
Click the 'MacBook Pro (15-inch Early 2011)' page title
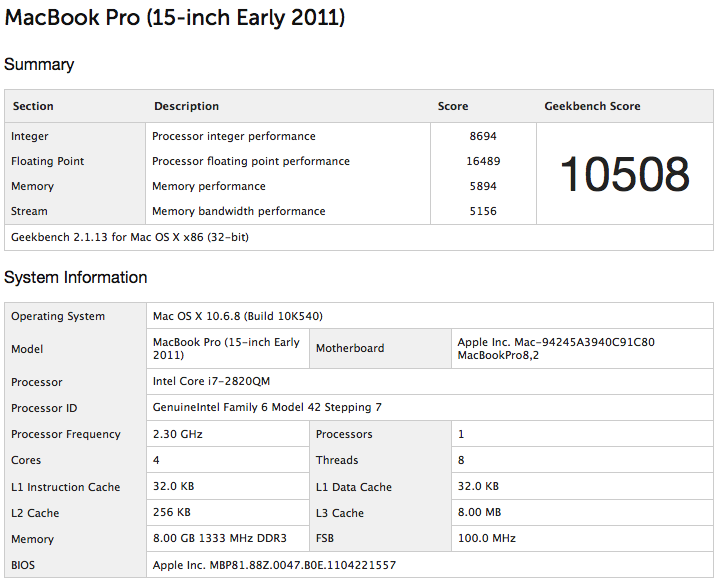click(175, 18)
